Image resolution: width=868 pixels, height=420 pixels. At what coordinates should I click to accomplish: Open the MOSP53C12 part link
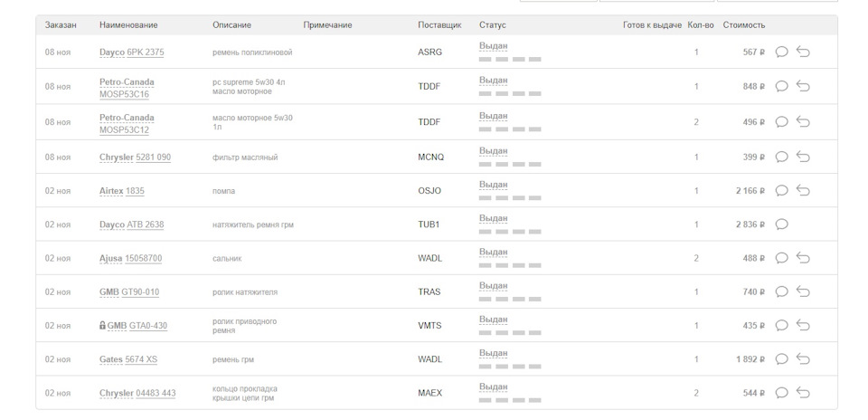(x=124, y=129)
